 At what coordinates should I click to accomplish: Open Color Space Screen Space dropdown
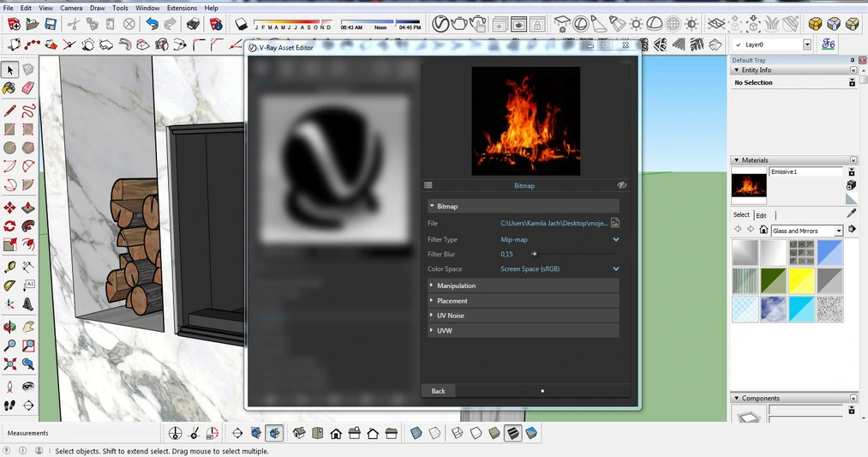click(560, 268)
